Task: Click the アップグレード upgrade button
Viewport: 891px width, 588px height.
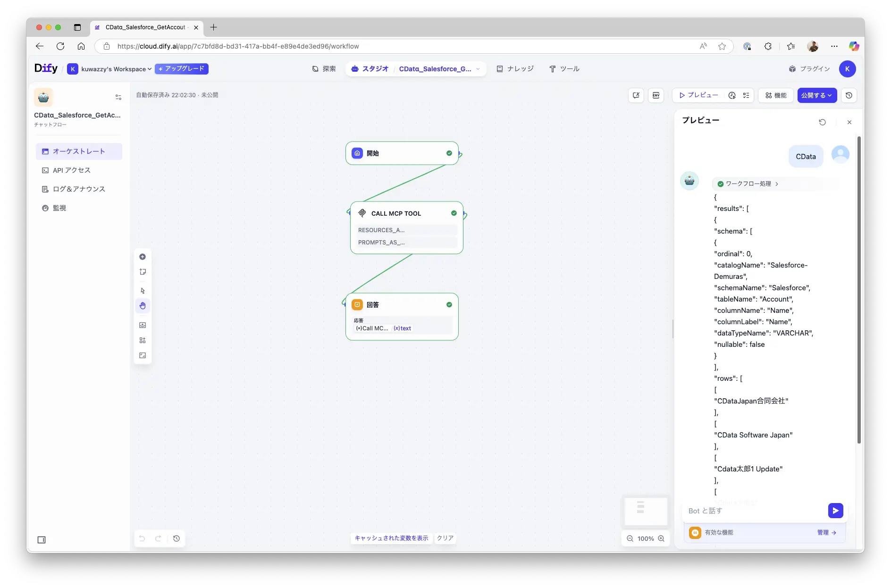Action: click(182, 69)
